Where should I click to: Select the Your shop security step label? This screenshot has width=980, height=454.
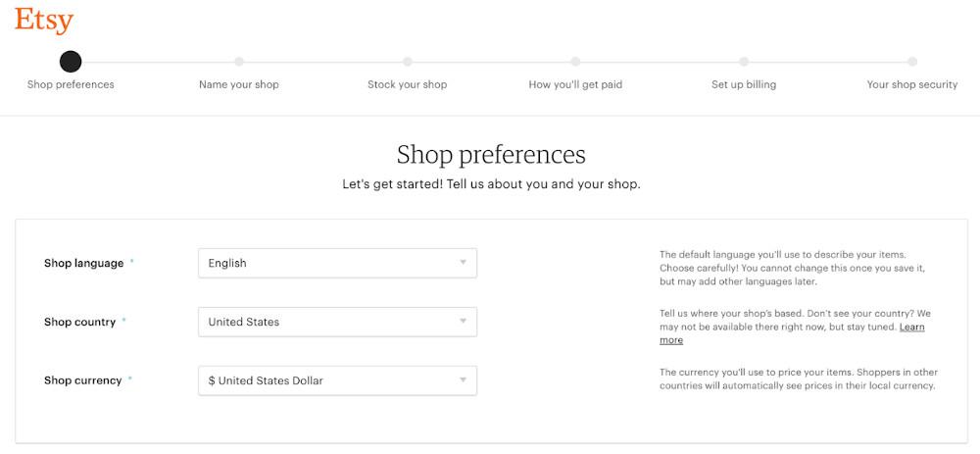click(912, 84)
